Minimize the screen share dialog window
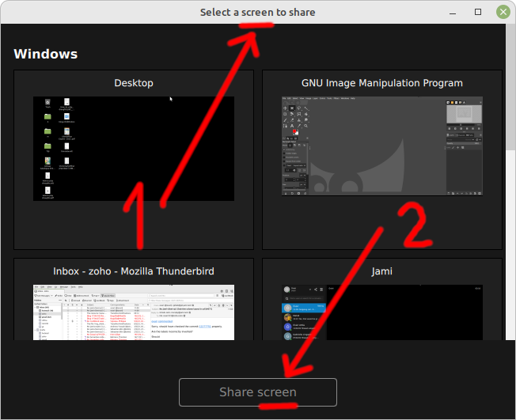The image size is (516, 420). 453,13
